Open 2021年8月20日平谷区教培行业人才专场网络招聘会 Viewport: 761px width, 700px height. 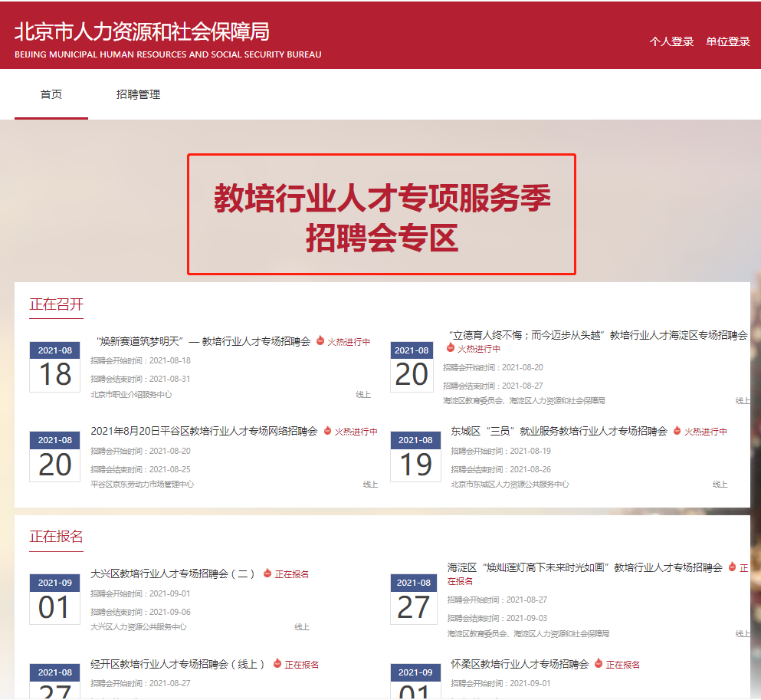coord(204,431)
